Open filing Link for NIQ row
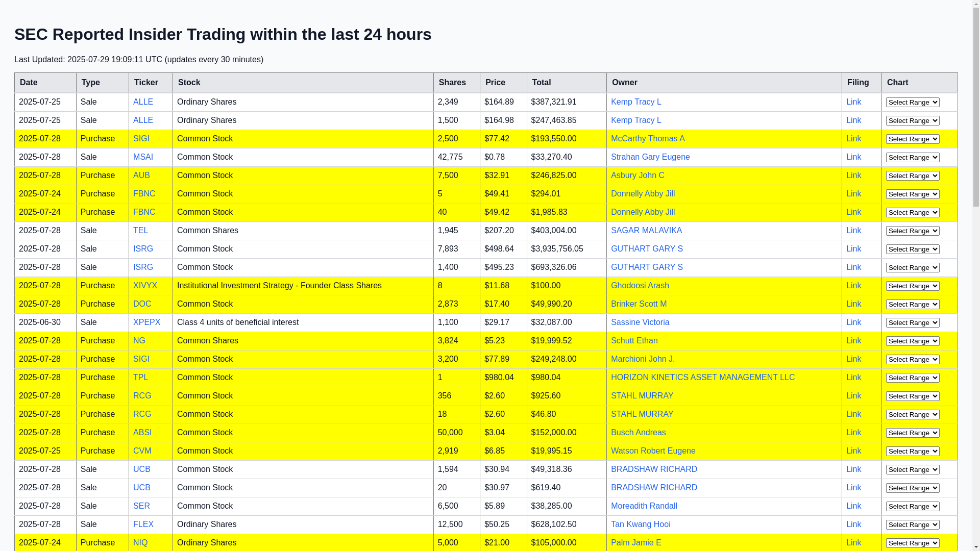This screenshot has height=551, width=980. (853, 543)
